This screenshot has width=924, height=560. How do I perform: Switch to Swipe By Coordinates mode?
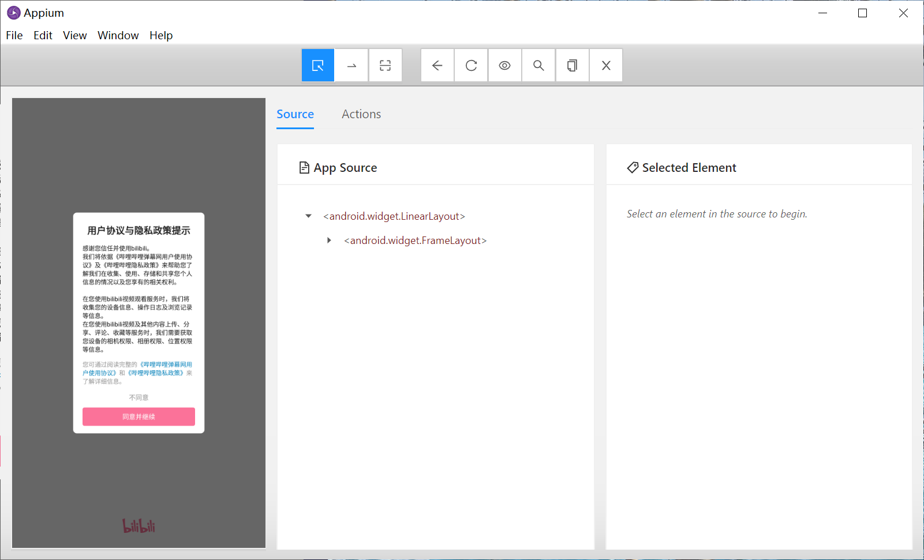[x=351, y=65]
